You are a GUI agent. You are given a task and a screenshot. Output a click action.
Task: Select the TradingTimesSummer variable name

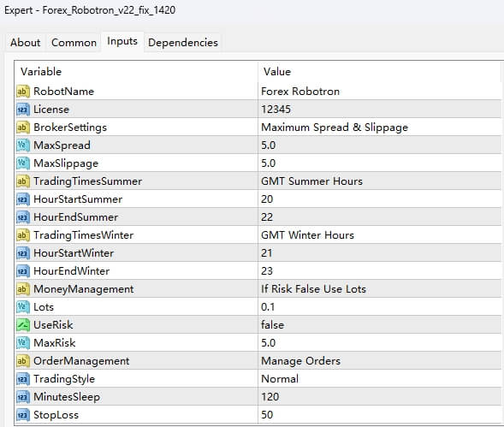(88, 181)
